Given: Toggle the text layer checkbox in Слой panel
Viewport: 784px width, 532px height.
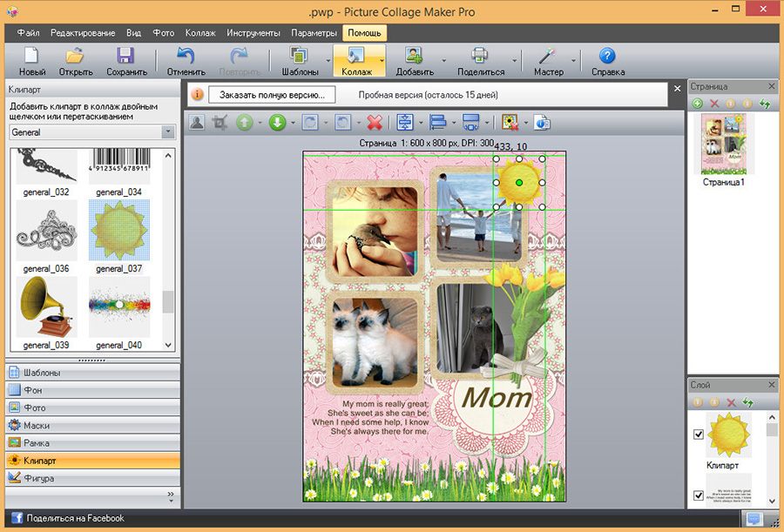Looking at the screenshot, I should click(x=699, y=495).
